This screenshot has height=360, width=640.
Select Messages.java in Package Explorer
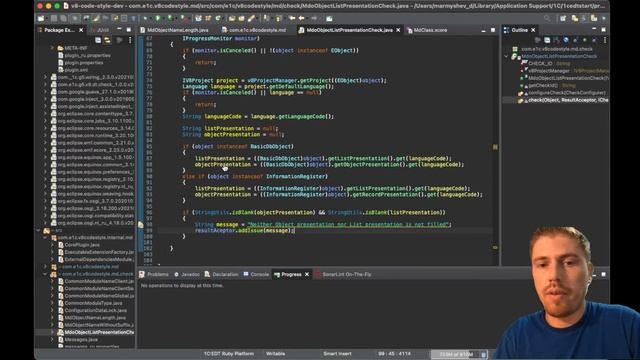tap(78, 340)
